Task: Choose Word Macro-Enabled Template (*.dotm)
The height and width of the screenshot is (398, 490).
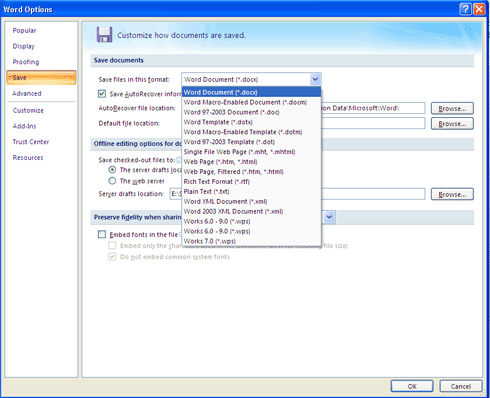Action: [252, 132]
